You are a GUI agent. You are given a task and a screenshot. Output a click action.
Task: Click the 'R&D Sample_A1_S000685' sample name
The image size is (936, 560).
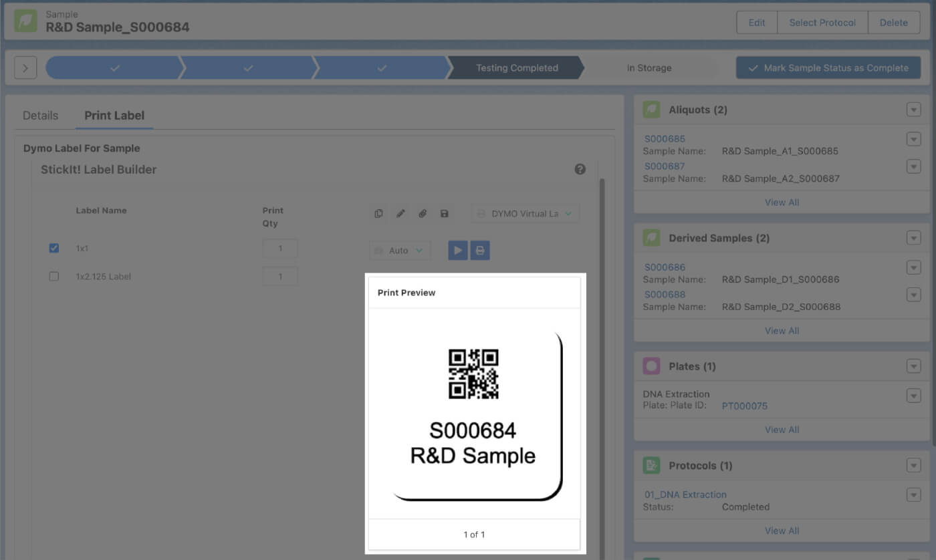780,151
